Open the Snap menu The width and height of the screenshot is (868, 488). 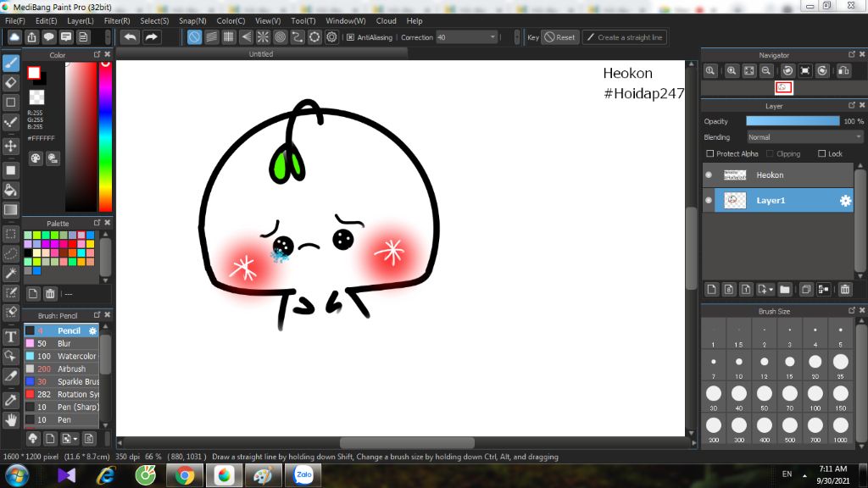[x=192, y=21]
